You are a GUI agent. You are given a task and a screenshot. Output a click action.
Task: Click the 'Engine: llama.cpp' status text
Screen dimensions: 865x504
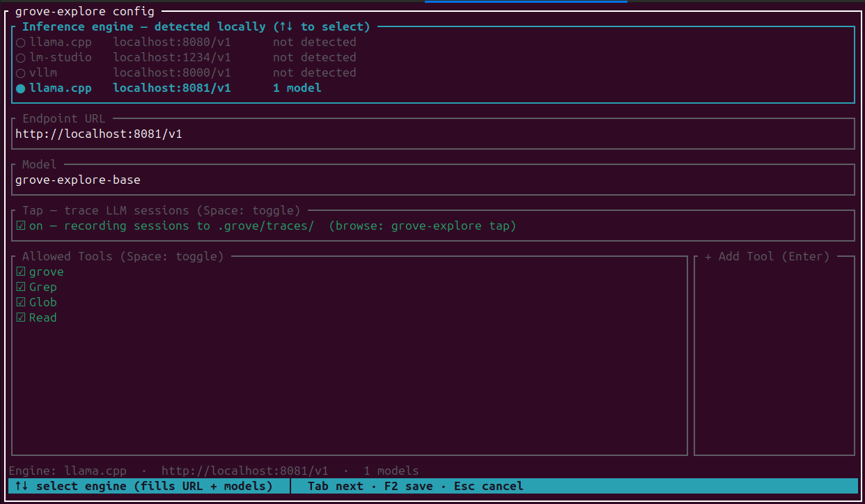coord(68,471)
